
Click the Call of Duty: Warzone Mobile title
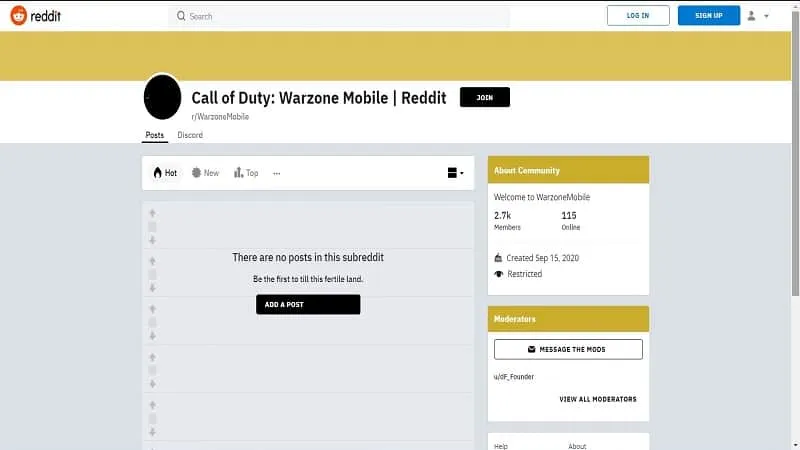click(x=319, y=97)
